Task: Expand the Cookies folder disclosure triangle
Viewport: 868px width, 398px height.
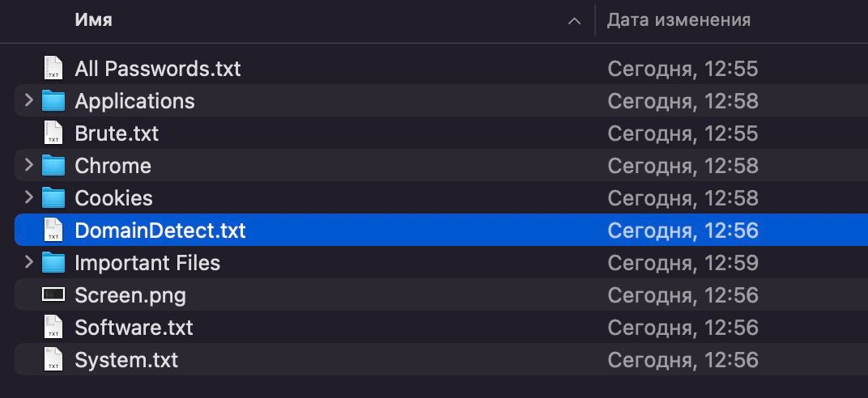Action: click(x=29, y=198)
